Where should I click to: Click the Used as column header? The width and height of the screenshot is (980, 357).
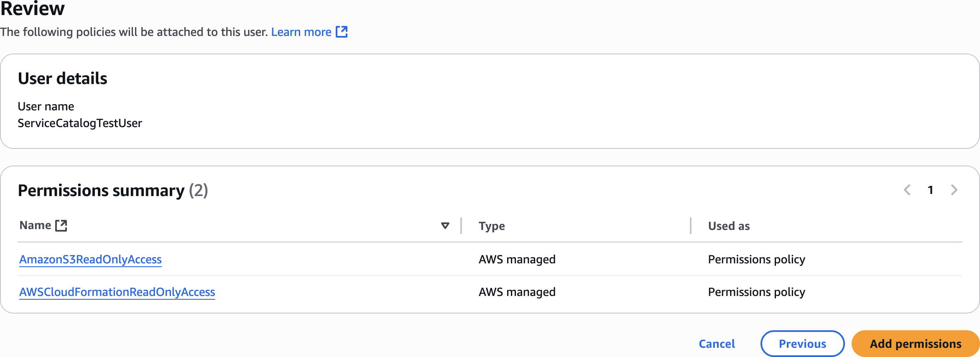point(729,226)
